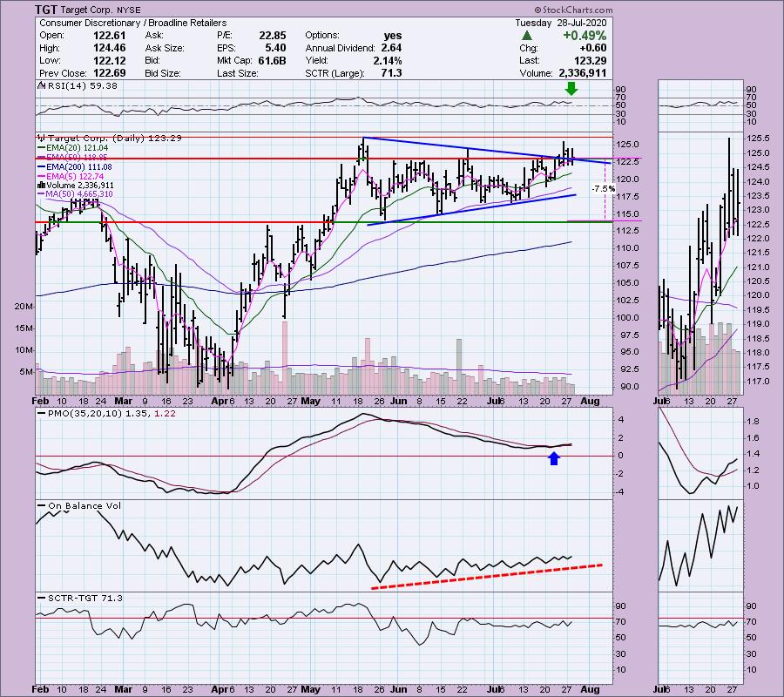Click the -7.5% annotation on the price chart

click(603, 189)
